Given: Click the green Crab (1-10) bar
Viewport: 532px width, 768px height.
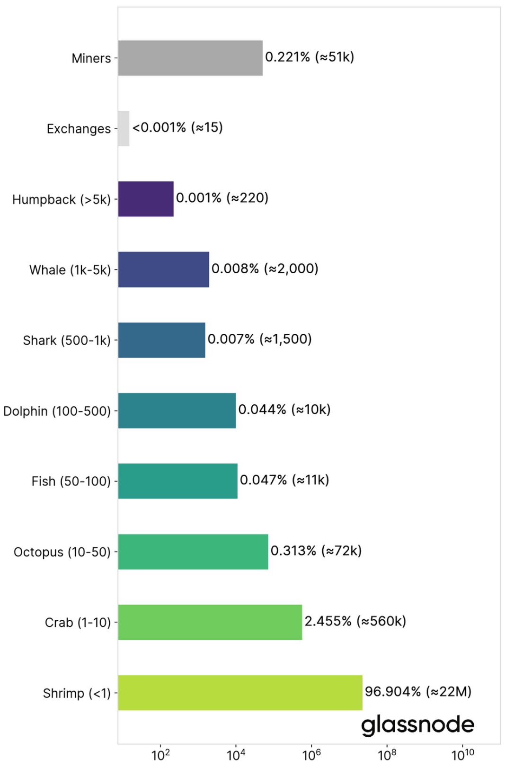Looking at the screenshot, I should (x=210, y=622).
